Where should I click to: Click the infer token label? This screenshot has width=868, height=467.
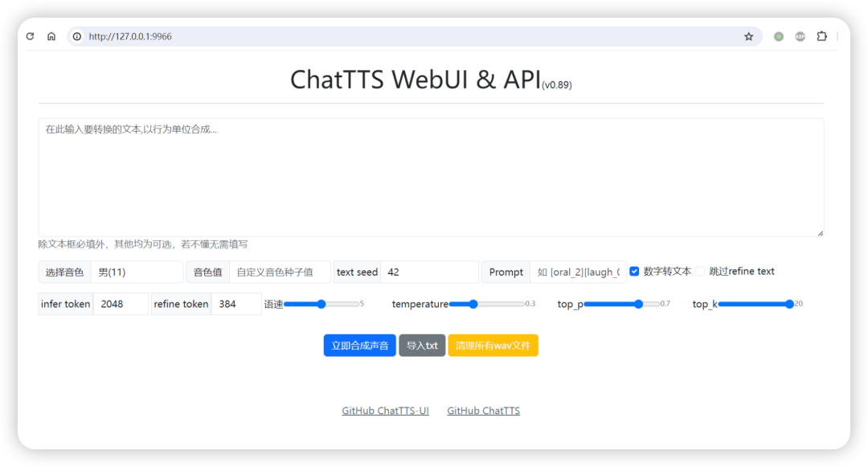[65, 304]
